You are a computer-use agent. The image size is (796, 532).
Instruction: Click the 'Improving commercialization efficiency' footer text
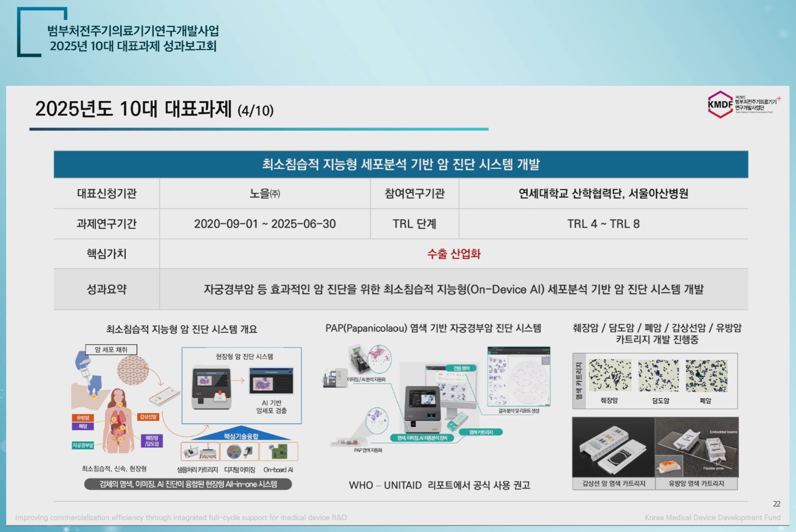click(x=181, y=517)
